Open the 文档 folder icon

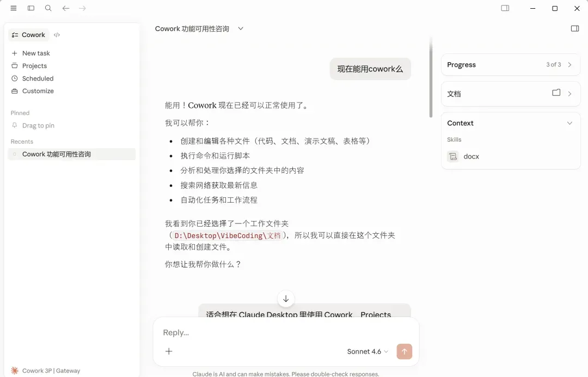(x=556, y=93)
